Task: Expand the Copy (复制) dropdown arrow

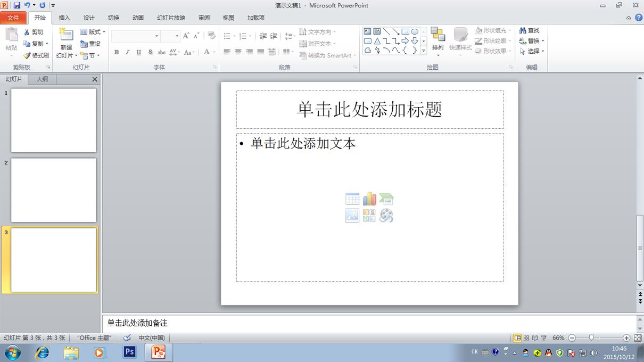Action: pos(47,44)
